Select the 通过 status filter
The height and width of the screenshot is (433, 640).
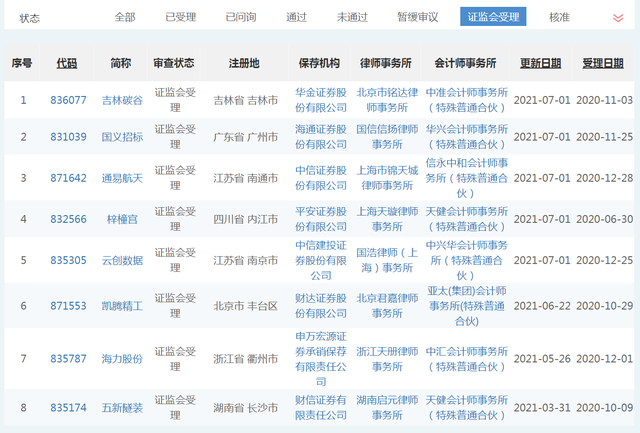click(x=296, y=17)
